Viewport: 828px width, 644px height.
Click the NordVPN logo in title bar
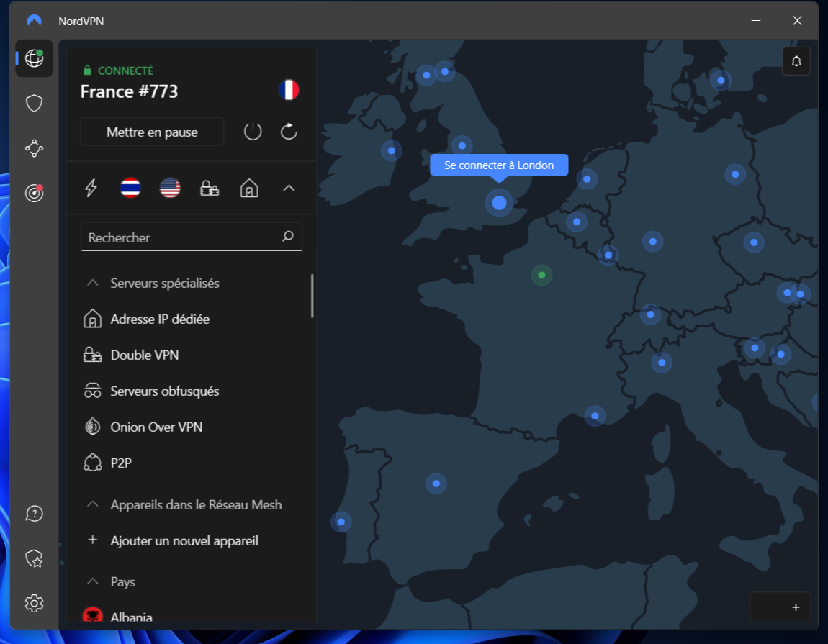(x=35, y=21)
